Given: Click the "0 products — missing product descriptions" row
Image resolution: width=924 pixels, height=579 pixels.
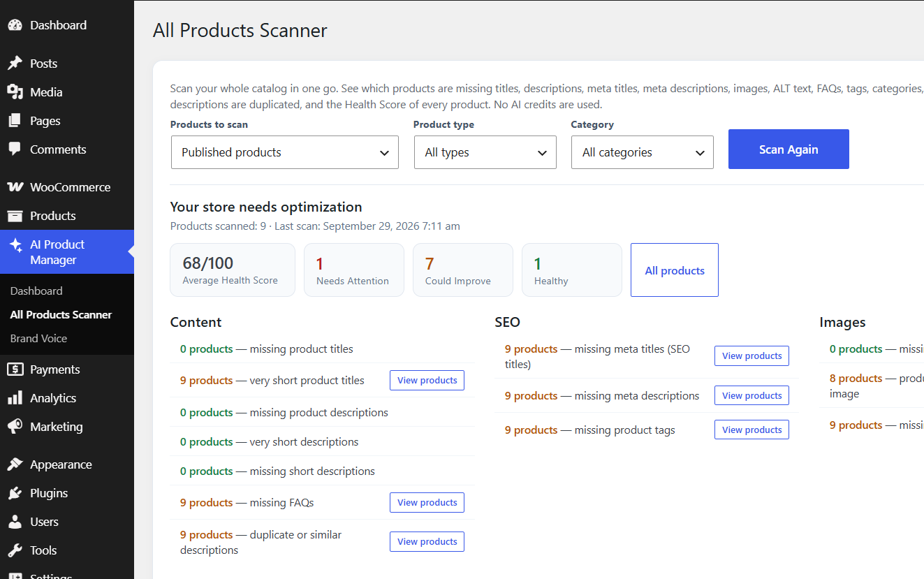Looking at the screenshot, I should click(323, 413).
